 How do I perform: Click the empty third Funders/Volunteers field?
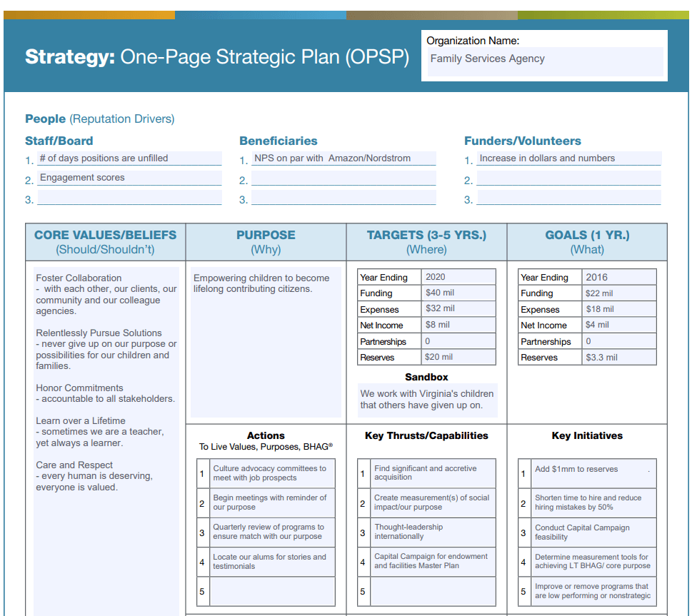(x=568, y=198)
